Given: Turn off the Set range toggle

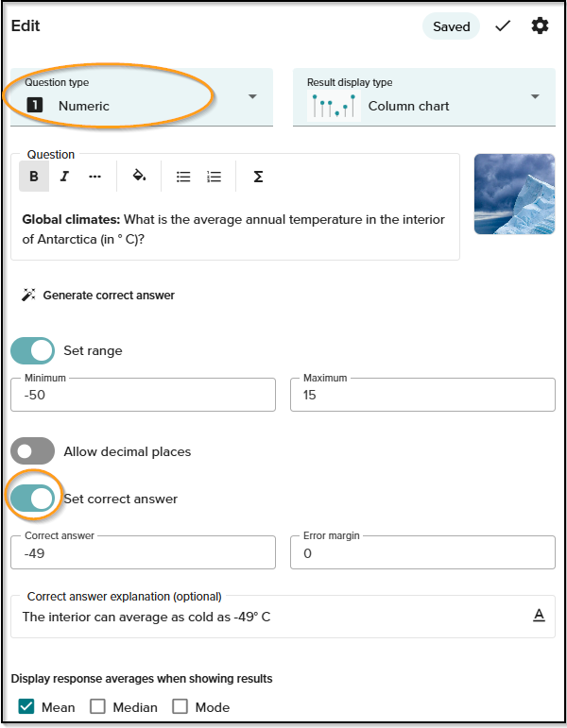Looking at the screenshot, I should 32,350.
